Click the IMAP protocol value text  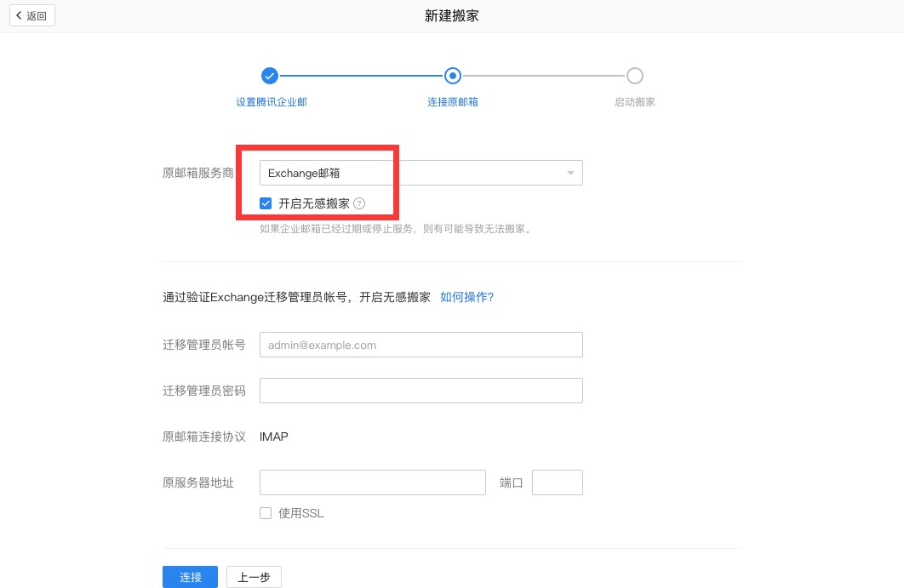(x=274, y=437)
